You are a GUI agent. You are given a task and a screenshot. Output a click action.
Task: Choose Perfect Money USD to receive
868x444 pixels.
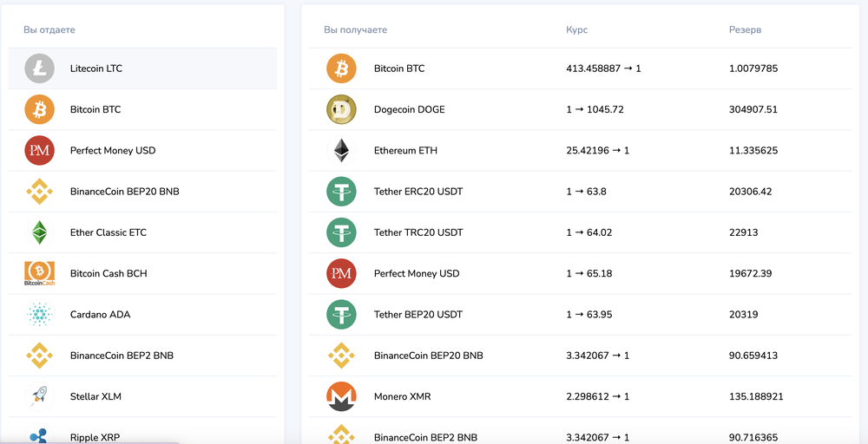[x=580, y=273]
